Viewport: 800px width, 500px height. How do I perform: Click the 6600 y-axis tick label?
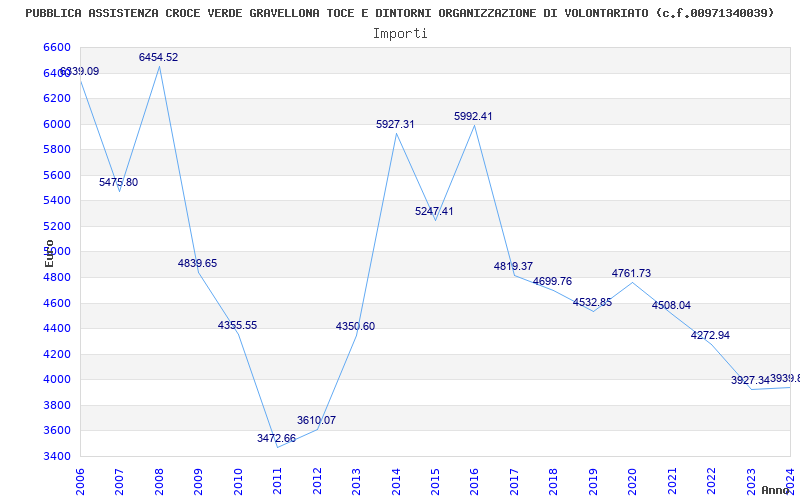pyautogui.click(x=57, y=47)
